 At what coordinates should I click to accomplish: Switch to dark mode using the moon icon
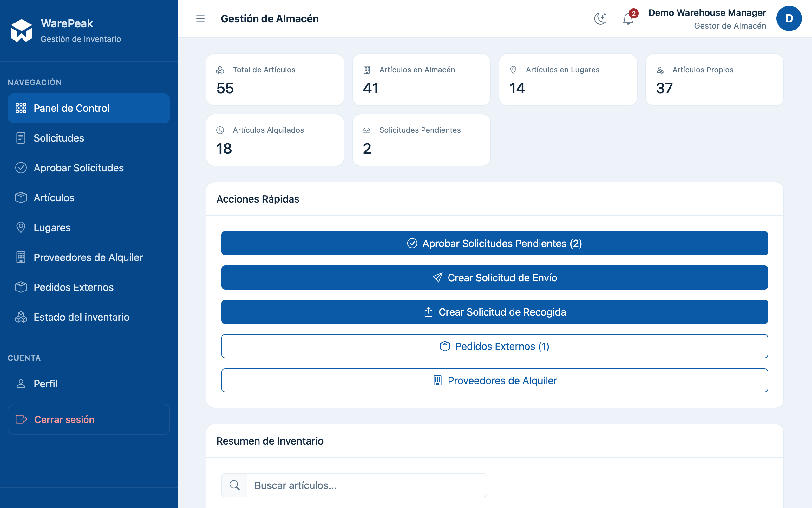[x=600, y=18]
